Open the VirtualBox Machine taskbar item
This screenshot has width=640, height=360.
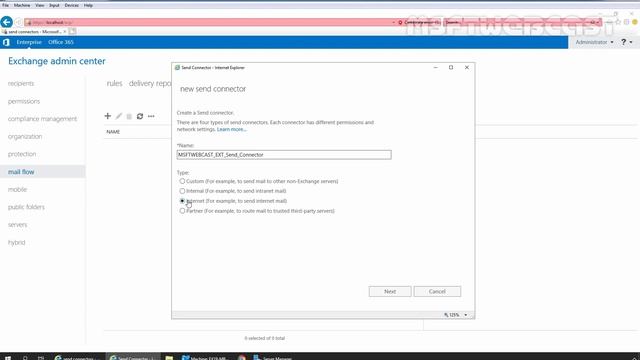[204, 357]
